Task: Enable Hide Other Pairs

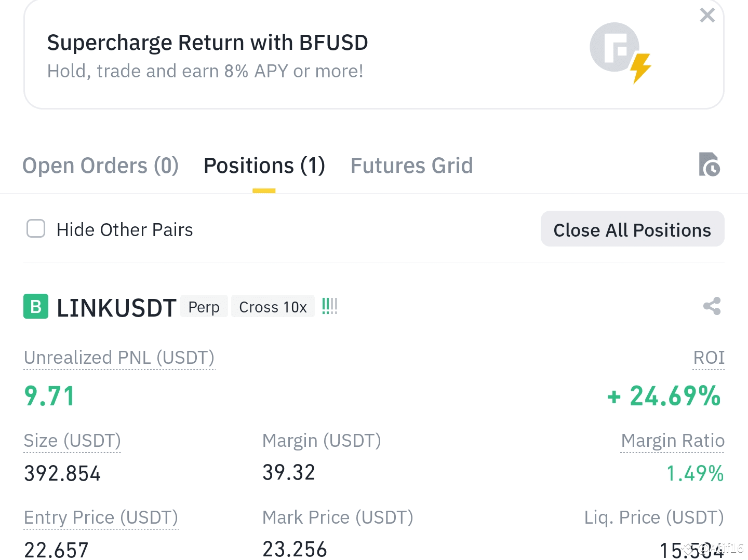Action: 35,228
